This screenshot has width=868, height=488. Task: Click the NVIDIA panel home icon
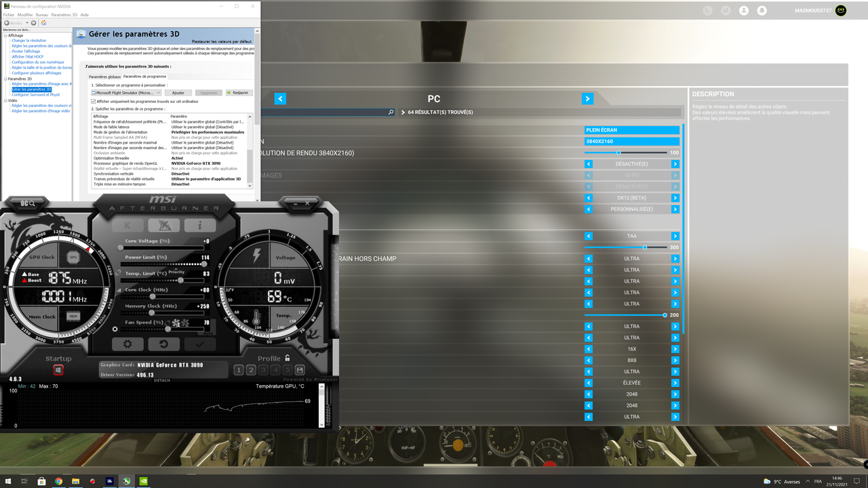tap(44, 23)
